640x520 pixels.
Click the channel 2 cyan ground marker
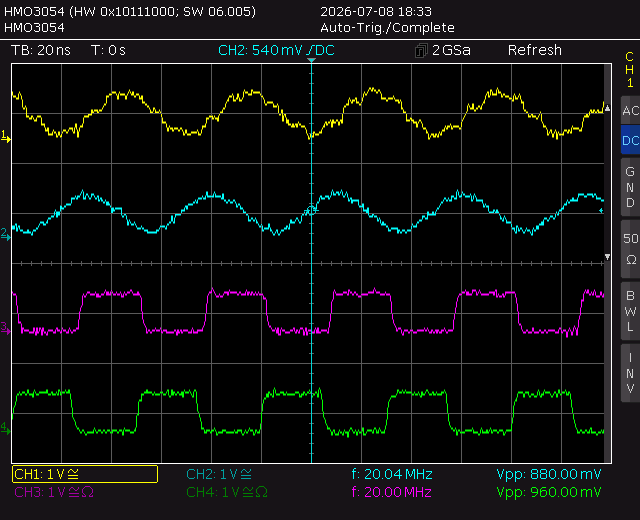(x=6, y=234)
